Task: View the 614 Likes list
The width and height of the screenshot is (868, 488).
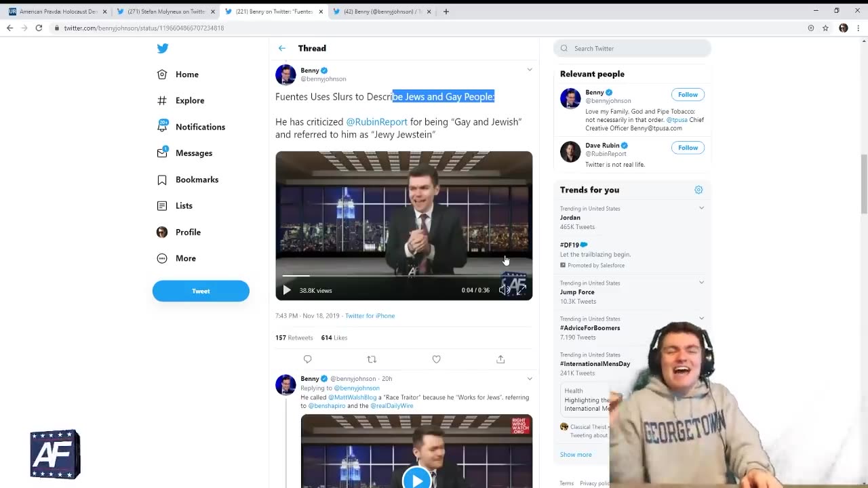Action: pos(334,338)
